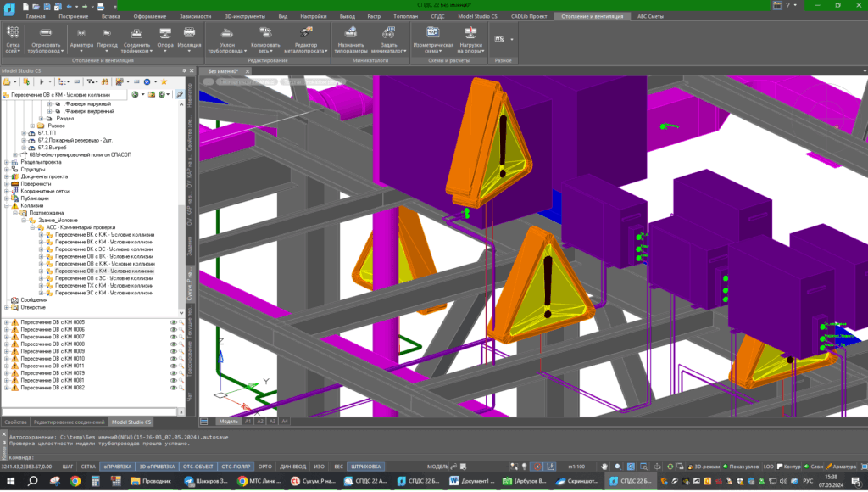868x492 pixels.
Task: Open the Изометрическая схема tool
Action: click(x=432, y=31)
